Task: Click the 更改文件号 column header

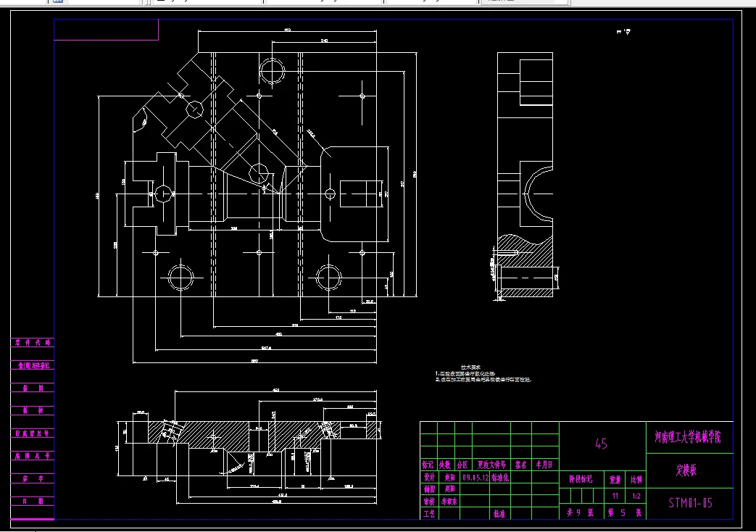Action: coord(491,465)
